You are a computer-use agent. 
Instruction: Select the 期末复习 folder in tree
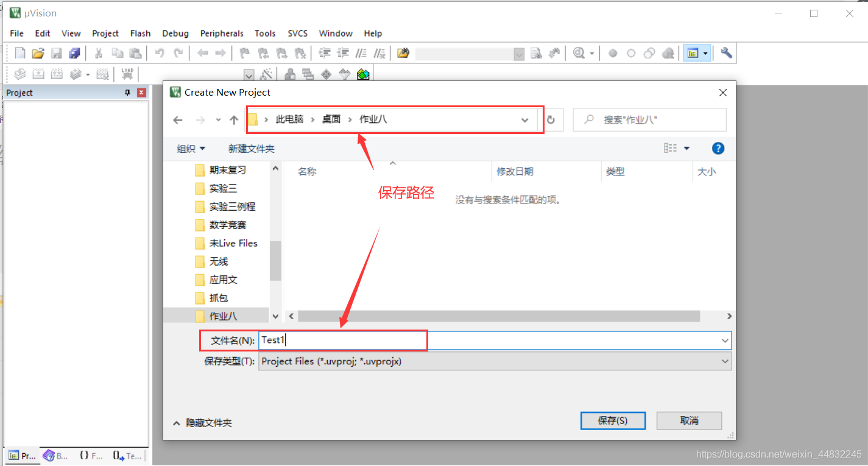coord(228,170)
